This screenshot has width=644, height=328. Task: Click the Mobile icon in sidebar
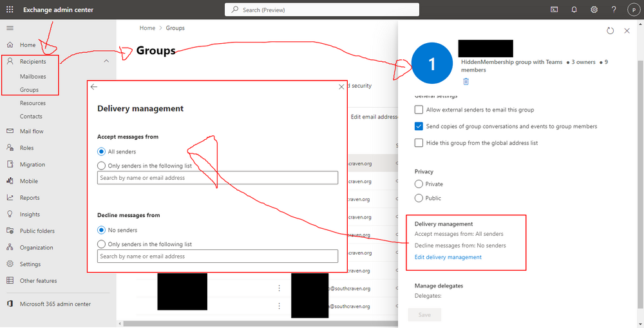(x=10, y=181)
